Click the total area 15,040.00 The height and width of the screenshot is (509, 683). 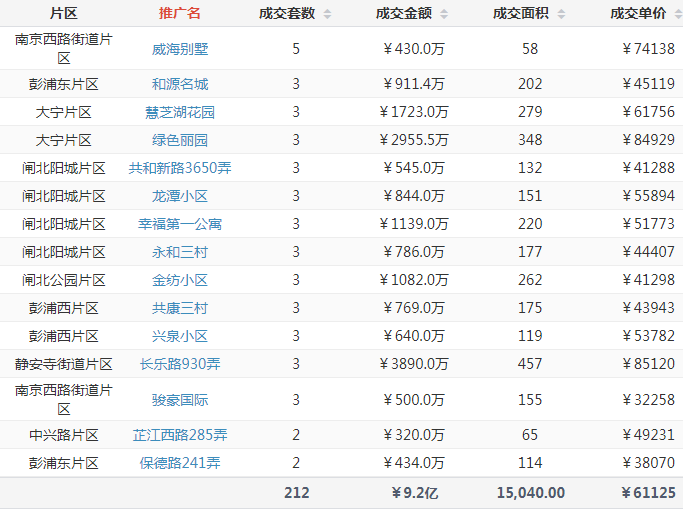(531, 492)
